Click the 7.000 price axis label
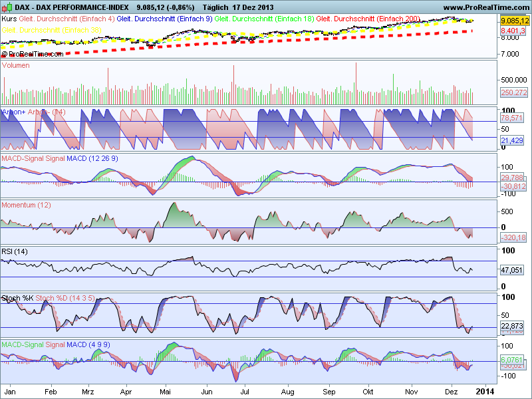Image resolution: width=532 pixels, height=399 pixels. 509,54
